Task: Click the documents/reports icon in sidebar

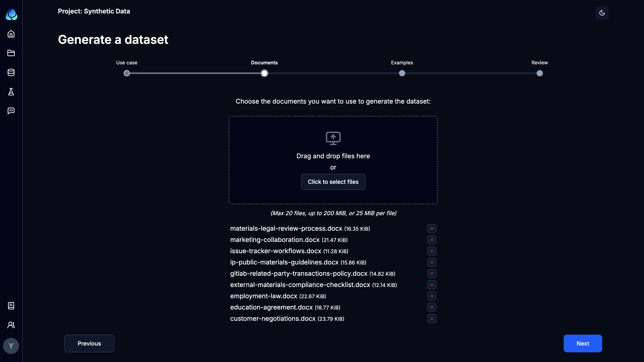Action: point(11,305)
